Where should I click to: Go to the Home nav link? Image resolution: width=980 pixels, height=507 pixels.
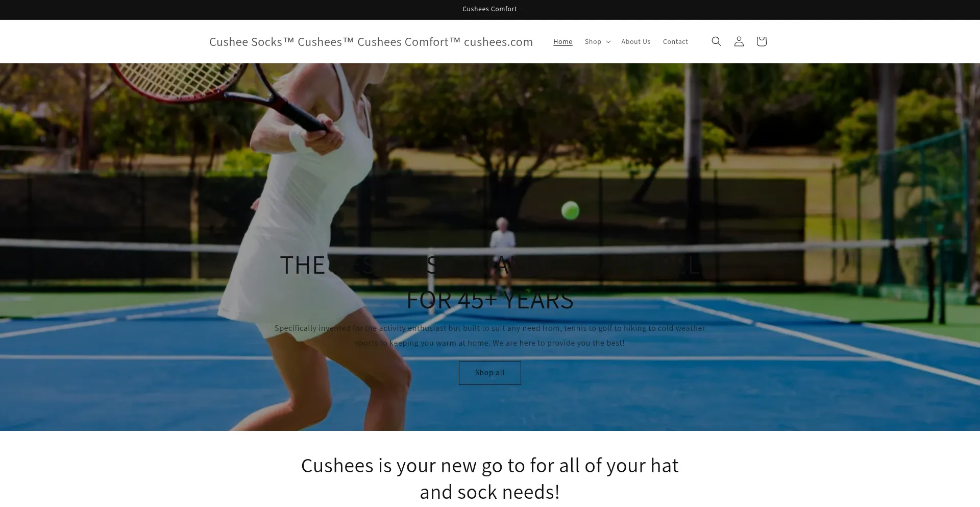point(562,42)
